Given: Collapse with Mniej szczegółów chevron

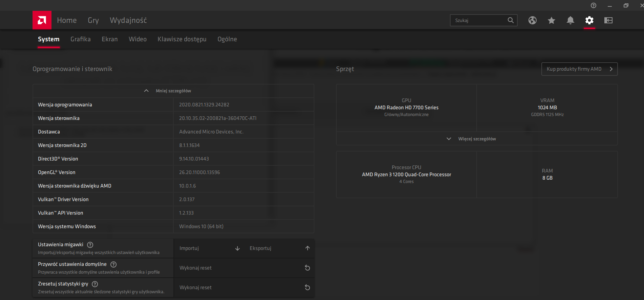Looking at the screenshot, I should tap(146, 91).
